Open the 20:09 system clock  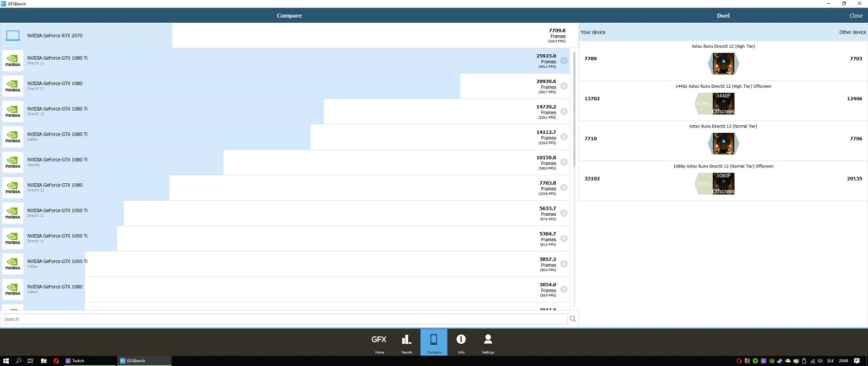tap(843, 361)
